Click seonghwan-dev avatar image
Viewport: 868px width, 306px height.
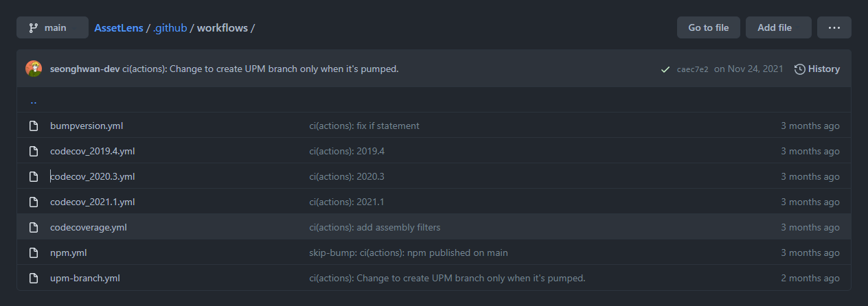(34, 69)
